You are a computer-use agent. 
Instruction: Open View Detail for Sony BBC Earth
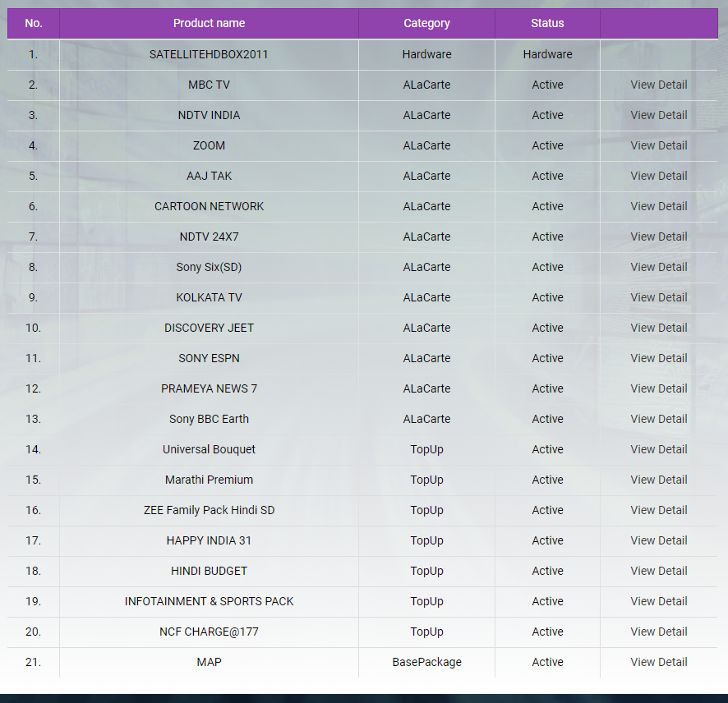(658, 419)
